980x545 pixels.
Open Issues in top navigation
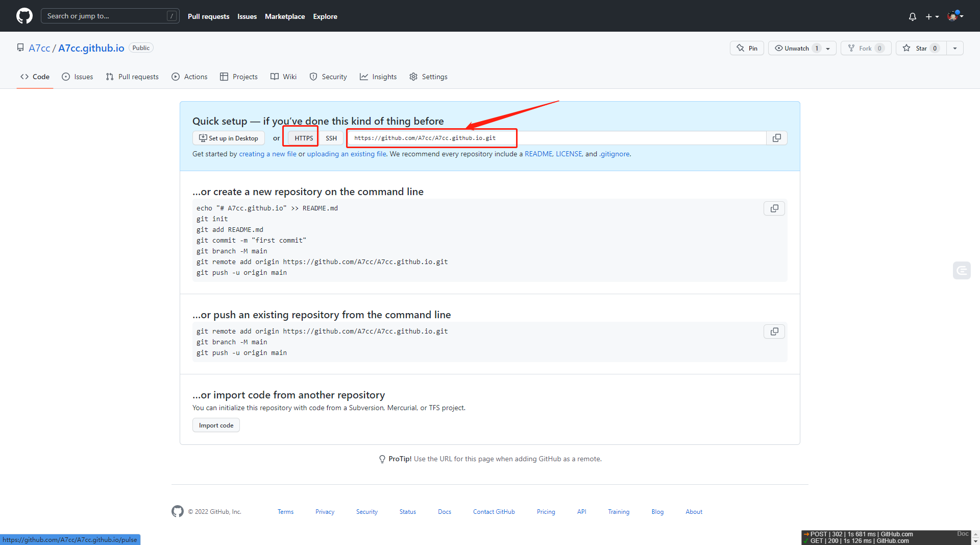pyautogui.click(x=247, y=16)
